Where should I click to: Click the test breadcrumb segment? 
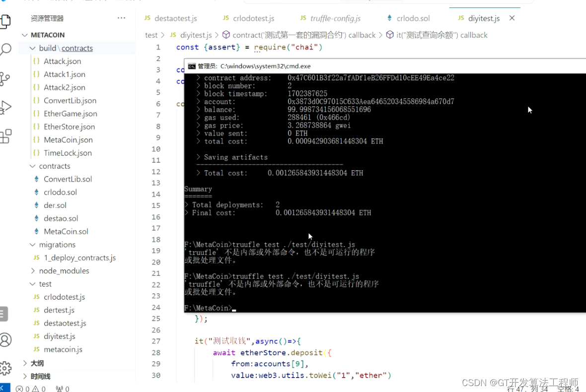pos(151,35)
